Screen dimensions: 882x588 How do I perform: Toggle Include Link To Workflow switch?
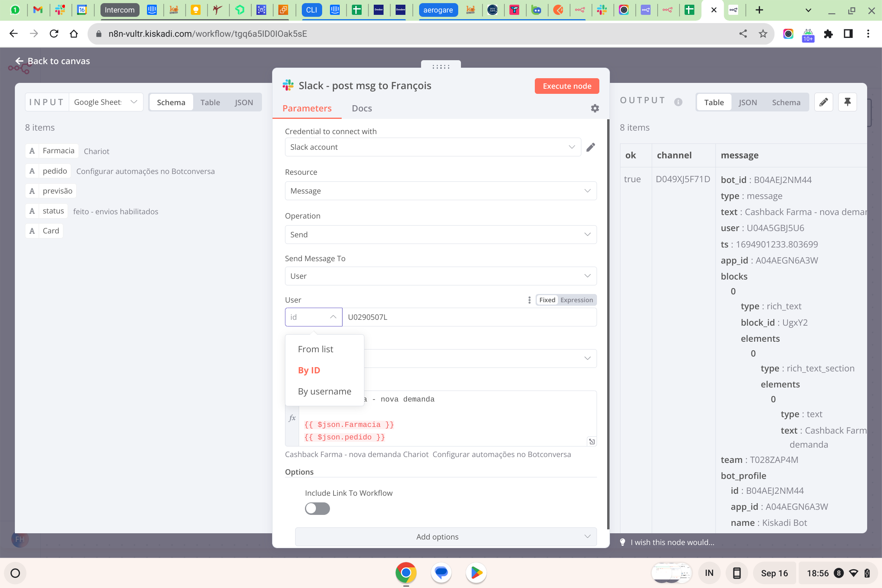click(317, 509)
